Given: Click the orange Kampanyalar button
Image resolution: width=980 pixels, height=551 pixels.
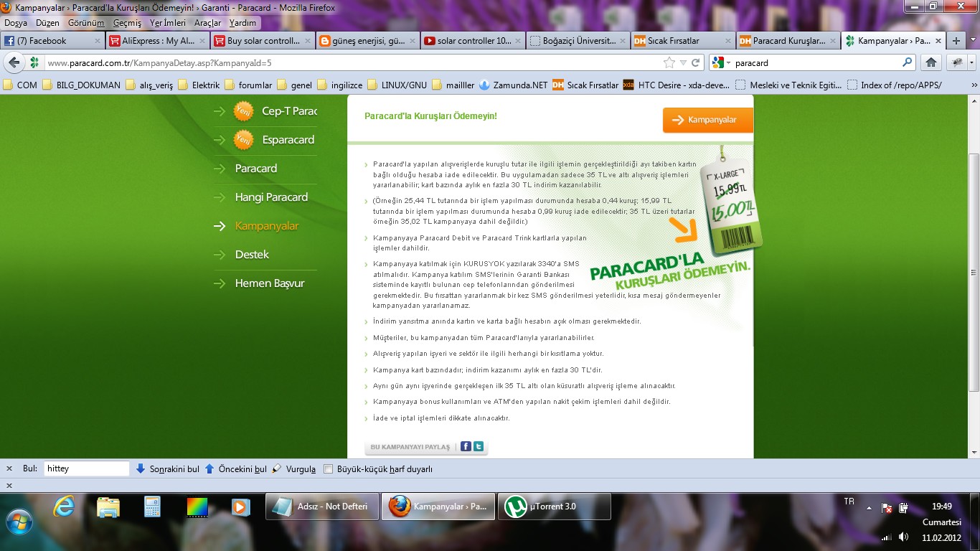Looking at the screenshot, I should coord(707,120).
